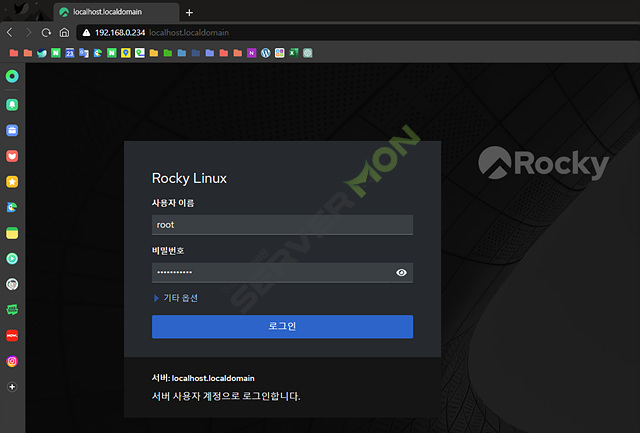Click the browser forward arrow
The height and width of the screenshot is (433, 640).
(x=28, y=33)
